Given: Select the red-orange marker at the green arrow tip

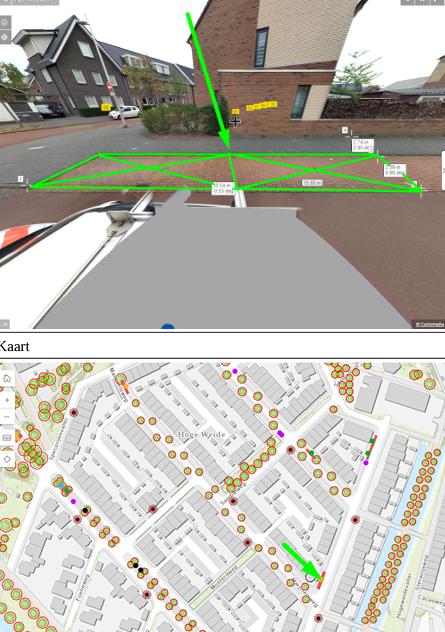Looking at the screenshot, I should pyautogui.click(x=321, y=580).
